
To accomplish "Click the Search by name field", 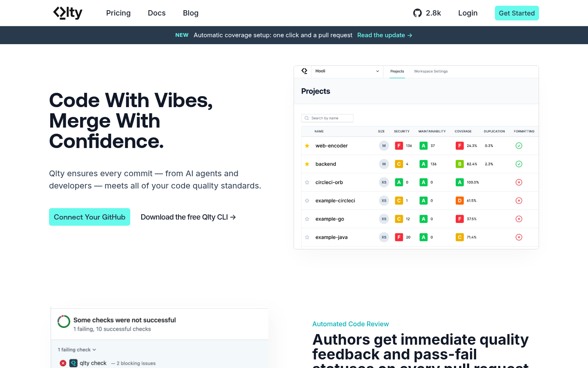I will [327, 118].
